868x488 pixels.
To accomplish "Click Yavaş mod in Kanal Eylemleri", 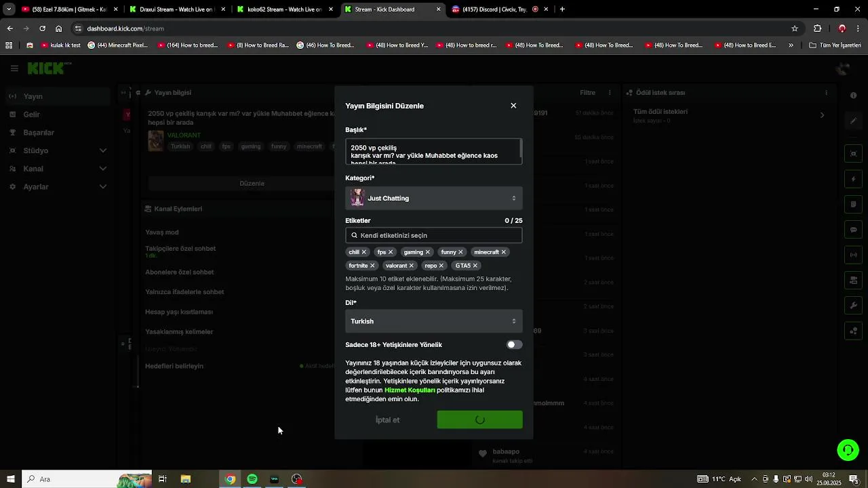I will (x=162, y=232).
